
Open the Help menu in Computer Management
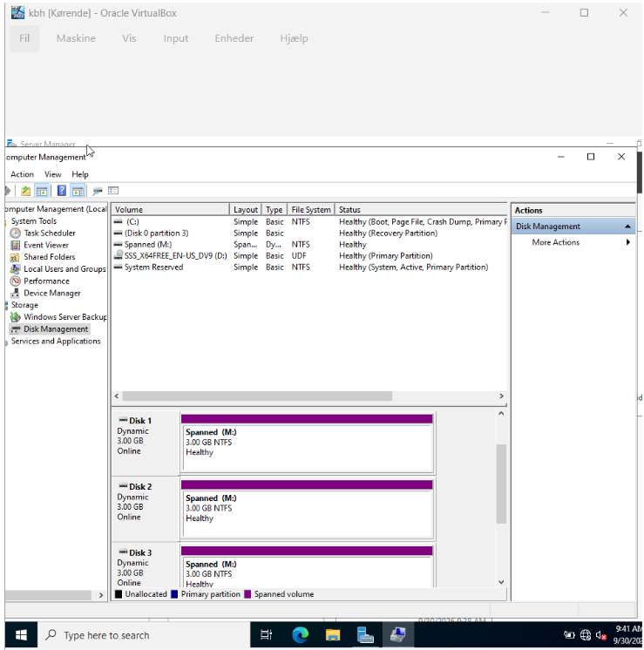tap(80, 174)
